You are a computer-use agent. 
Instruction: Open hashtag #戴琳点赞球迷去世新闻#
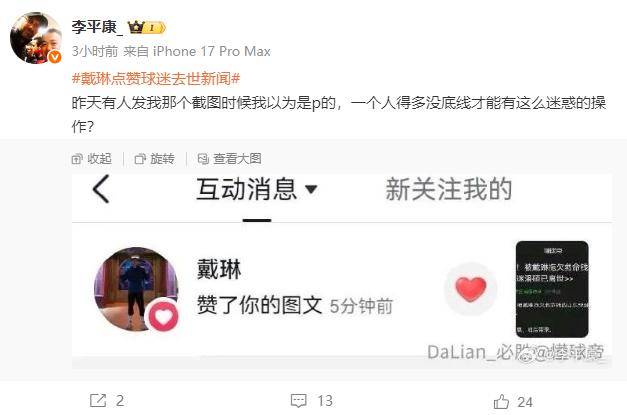click(156, 78)
